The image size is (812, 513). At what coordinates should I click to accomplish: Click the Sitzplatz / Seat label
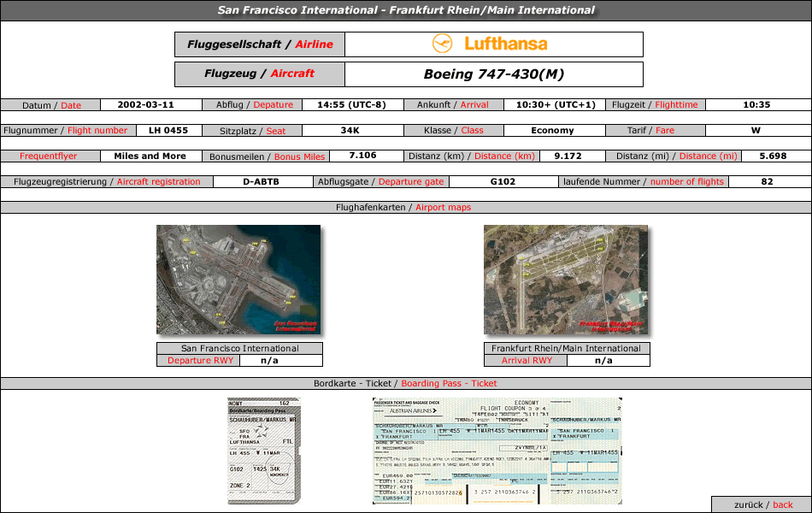click(x=253, y=131)
